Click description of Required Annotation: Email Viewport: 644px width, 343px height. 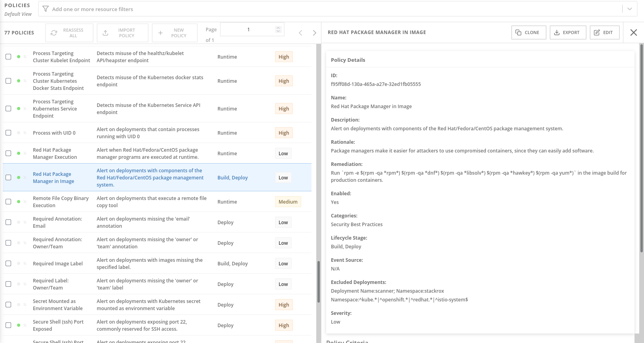[143, 222]
